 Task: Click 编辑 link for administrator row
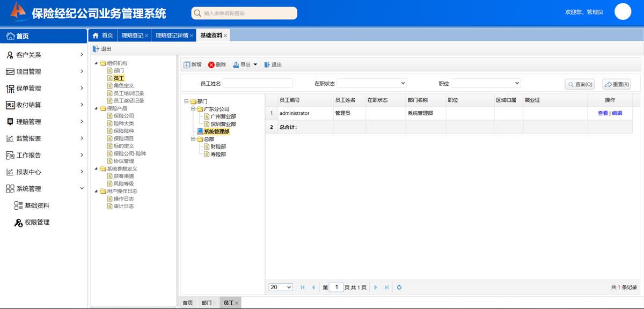pos(617,113)
